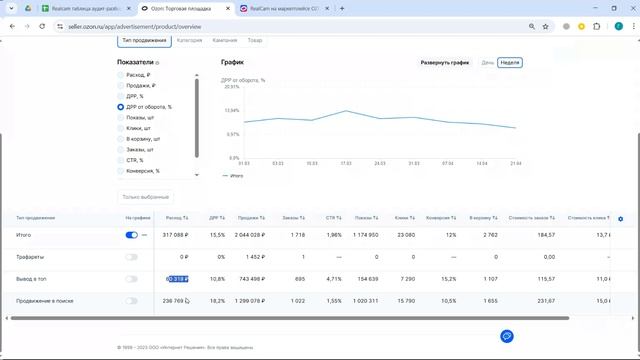640x360 pixels.
Task: Click the table horizontal scroll right arrow
Action: (633, 318)
